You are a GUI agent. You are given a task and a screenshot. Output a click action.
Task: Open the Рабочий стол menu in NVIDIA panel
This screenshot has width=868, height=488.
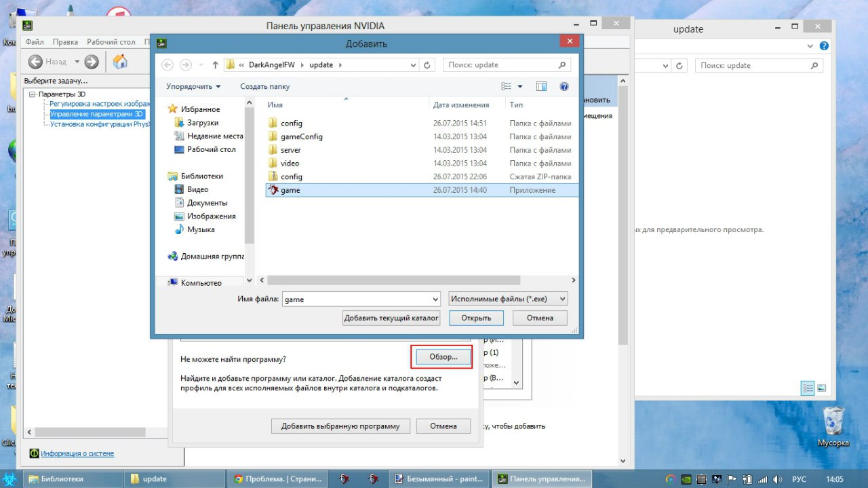(111, 42)
